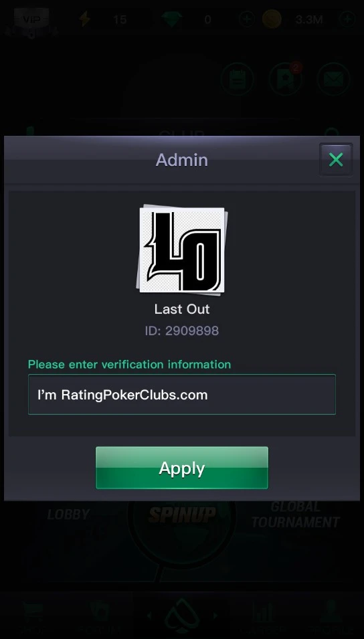This screenshot has height=639, width=364.
Task: Focus the verification information text field
Action: 182,395
